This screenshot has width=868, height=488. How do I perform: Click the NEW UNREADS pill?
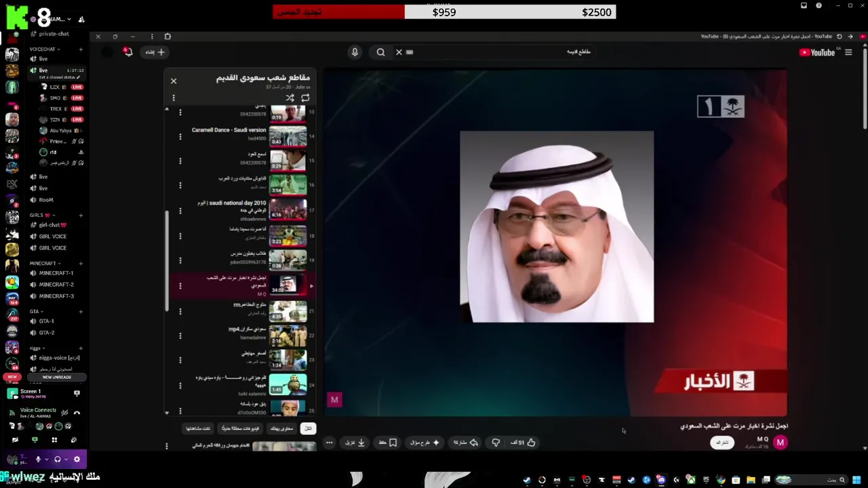[x=57, y=377]
